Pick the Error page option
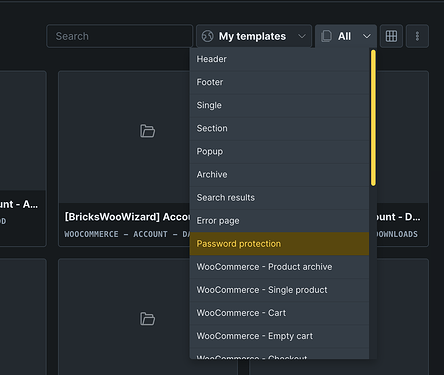Image resolution: width=444 pixels, height=375 pixels. tap(279, 221)
